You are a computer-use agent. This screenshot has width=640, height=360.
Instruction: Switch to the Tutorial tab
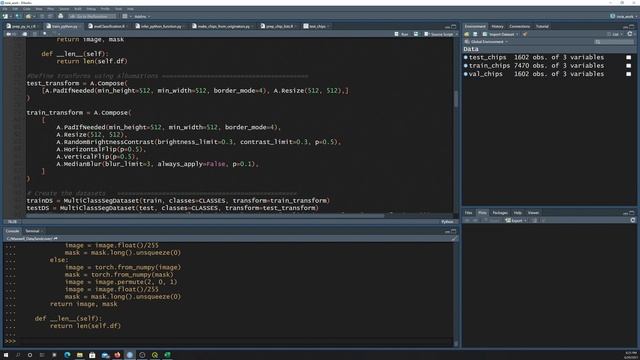[x=542, y=27]
